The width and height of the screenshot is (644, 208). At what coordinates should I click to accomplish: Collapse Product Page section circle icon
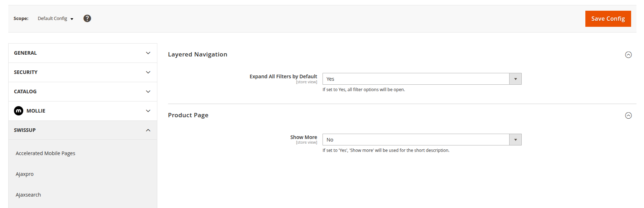tap(628, 115)
